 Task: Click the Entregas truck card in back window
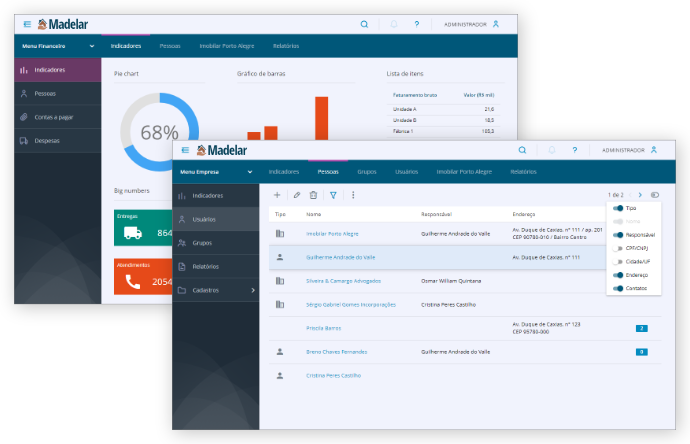pyautogui.click(x=143, y=228)
